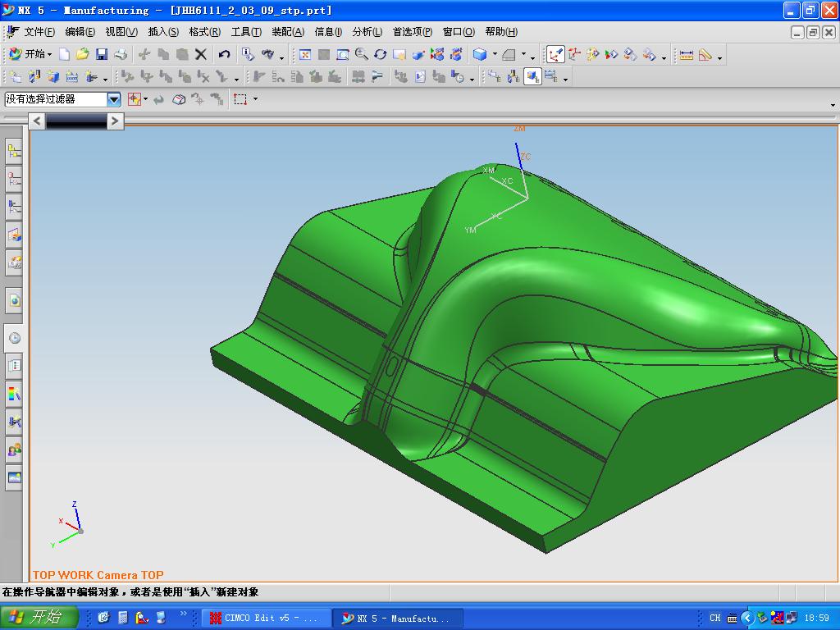Open the color palette sidebar tab

click(x=15, y=395)
